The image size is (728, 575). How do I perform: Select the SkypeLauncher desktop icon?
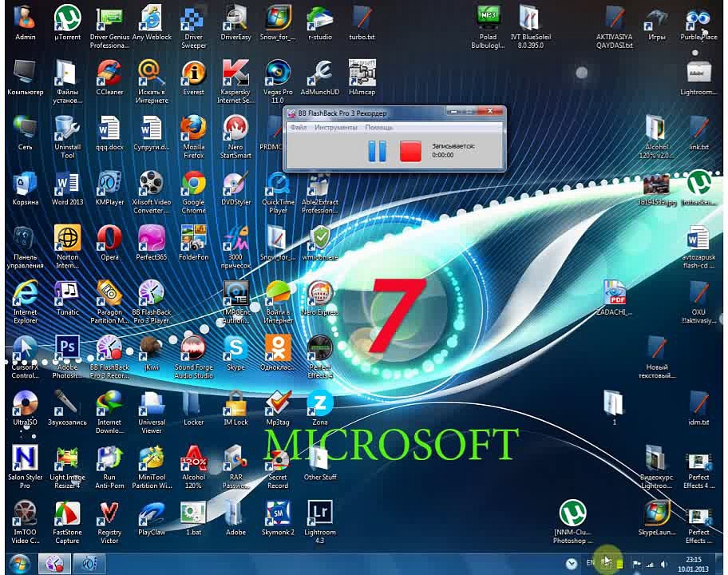[656, 517]
